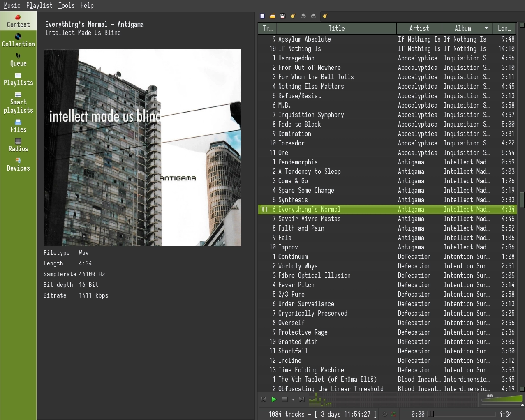Skip to the previous track
The height and width of the screenshot is (420, 525).
(x=264, y=399)
